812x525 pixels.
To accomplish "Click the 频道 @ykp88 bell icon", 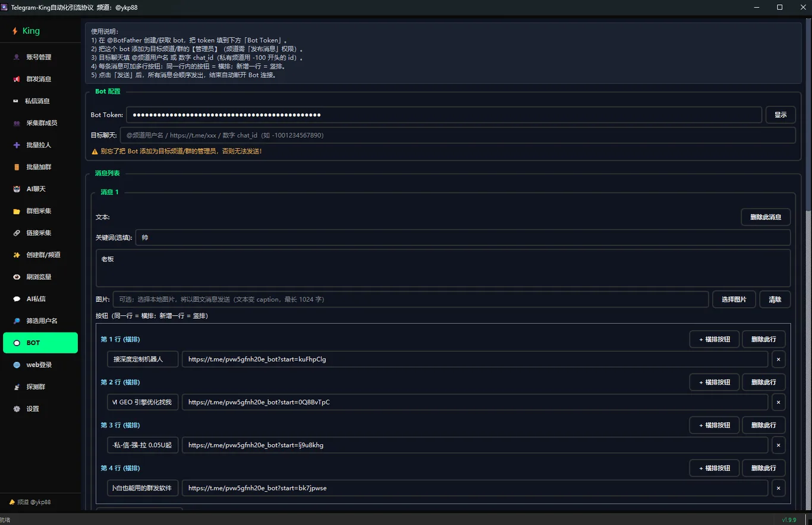I will pos(12,502).
